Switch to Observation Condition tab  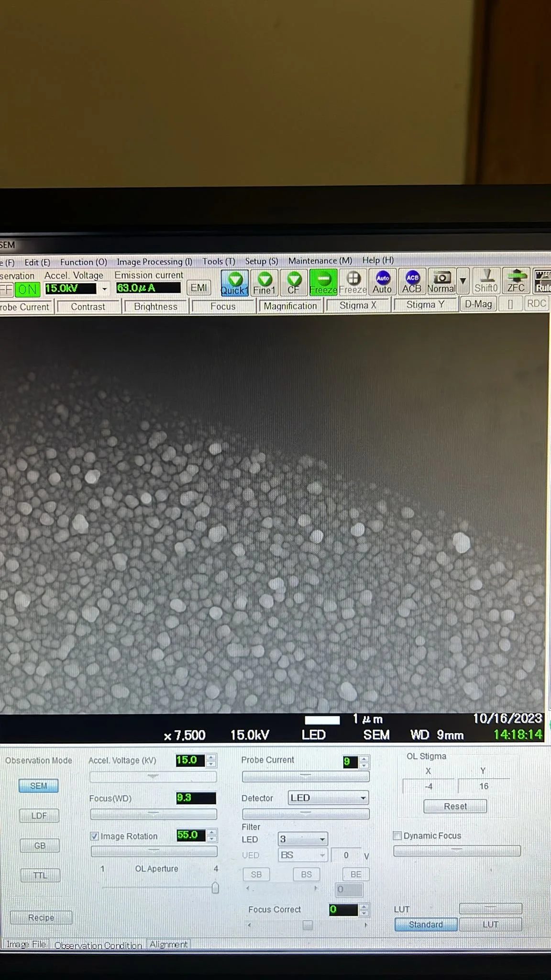[98, 945]
